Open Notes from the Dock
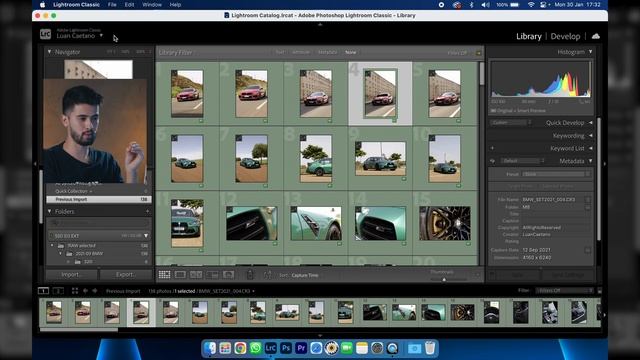Screen dimensions: 640x360 tap(362, 348)
